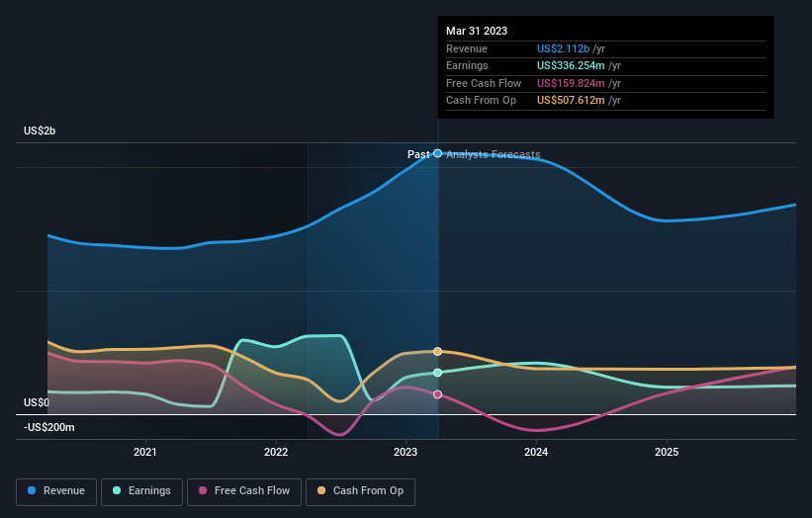Click the Analysts Forecasts label
812x518 pixels.
[x=493, y=154]
